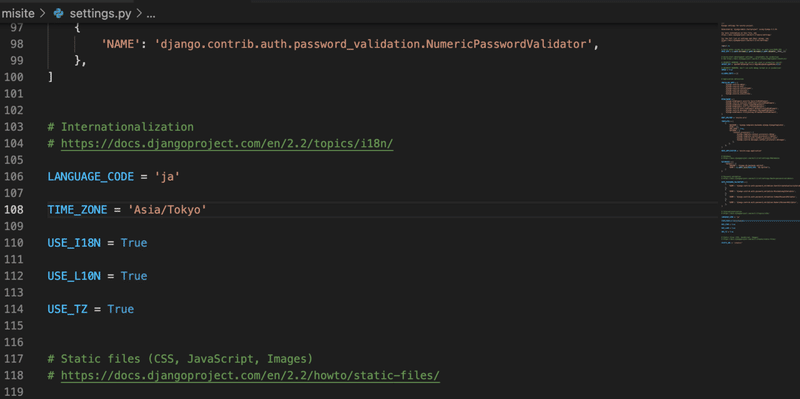Click line number 108 in gutter
Screen dimensions: 800x399
click(13, 210)
